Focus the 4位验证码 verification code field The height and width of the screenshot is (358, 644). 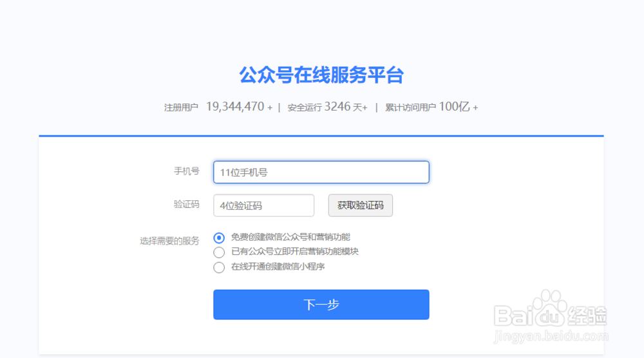pyautogui.click(x=263, y=205)
